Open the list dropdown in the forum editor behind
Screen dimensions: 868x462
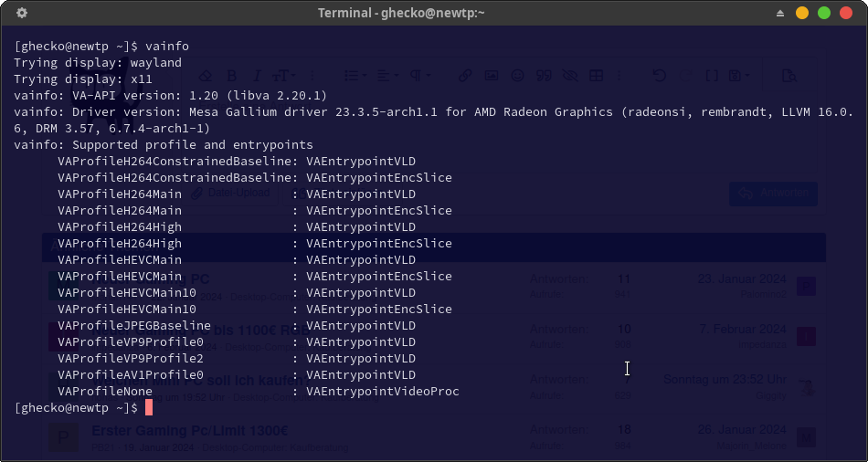(355, 76)
